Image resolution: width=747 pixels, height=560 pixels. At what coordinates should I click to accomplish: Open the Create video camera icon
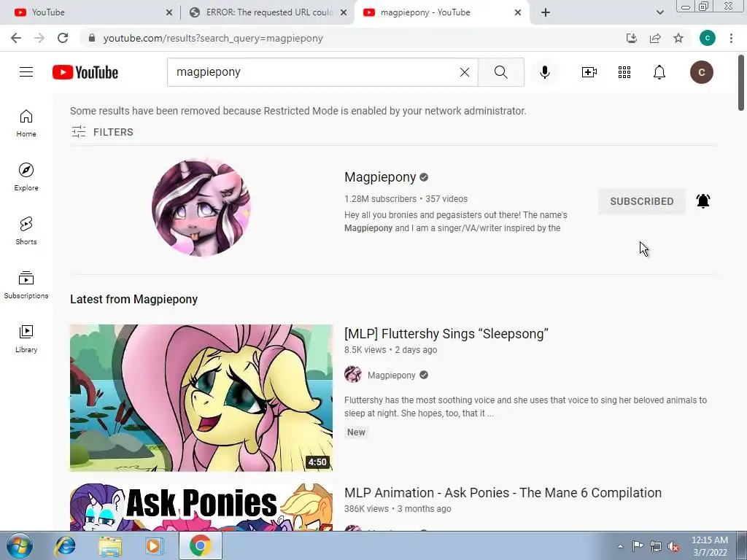pyautogui.click(x=589, y=72)
